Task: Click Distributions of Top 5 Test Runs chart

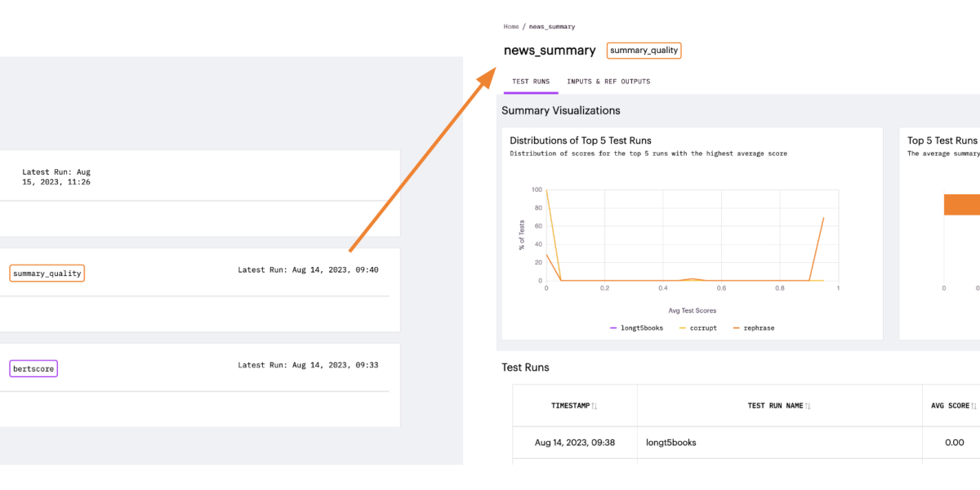Action: coord(692,234)
